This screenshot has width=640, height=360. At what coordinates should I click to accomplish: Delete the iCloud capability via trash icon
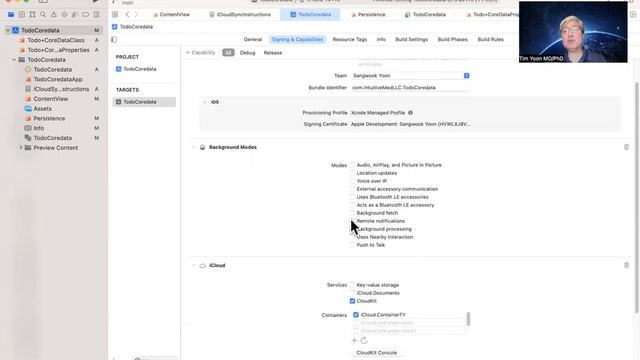coord(626,265)
